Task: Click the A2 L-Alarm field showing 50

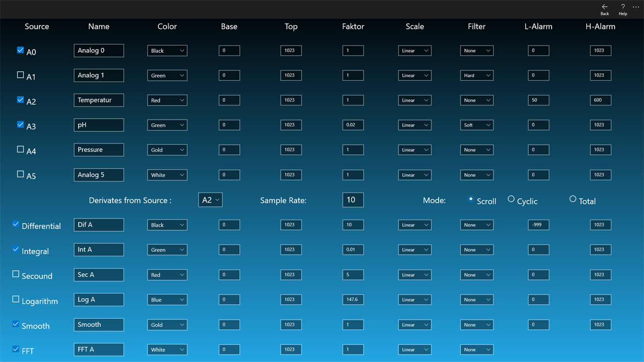Action: click(x=539, y=100)
